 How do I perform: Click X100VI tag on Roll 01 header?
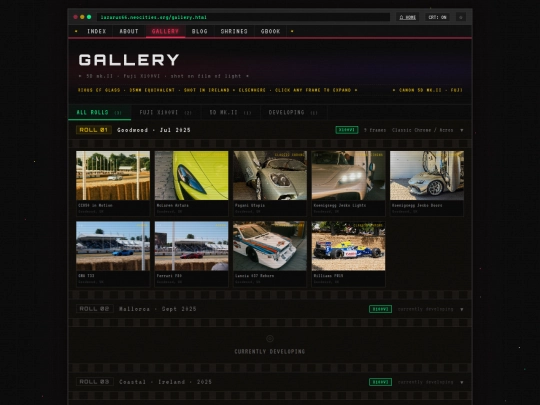[347, 130]
